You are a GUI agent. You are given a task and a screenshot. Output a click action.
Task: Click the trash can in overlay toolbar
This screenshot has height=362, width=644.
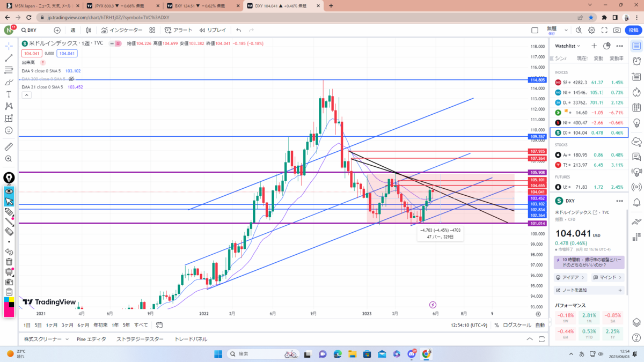pos(9,262)
